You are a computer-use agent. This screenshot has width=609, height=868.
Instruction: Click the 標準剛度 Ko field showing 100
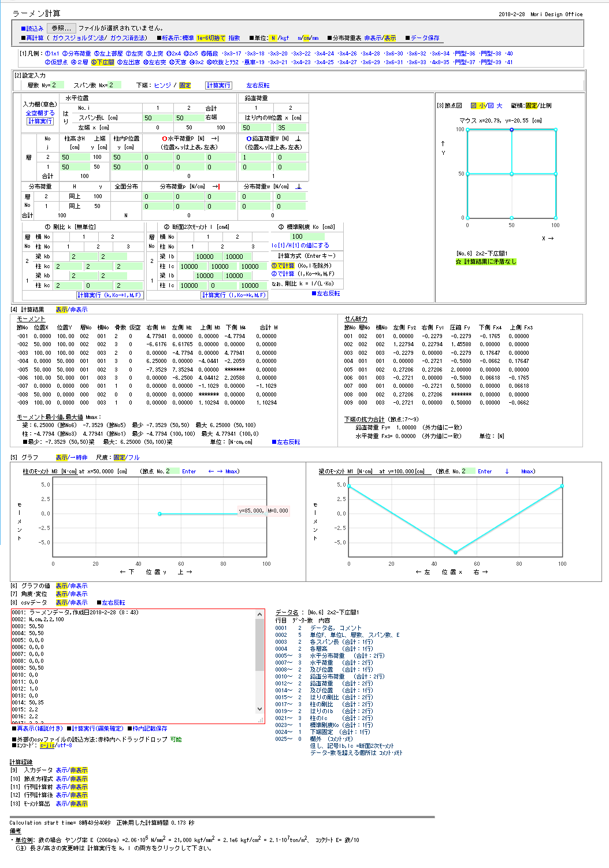point(307,236)
